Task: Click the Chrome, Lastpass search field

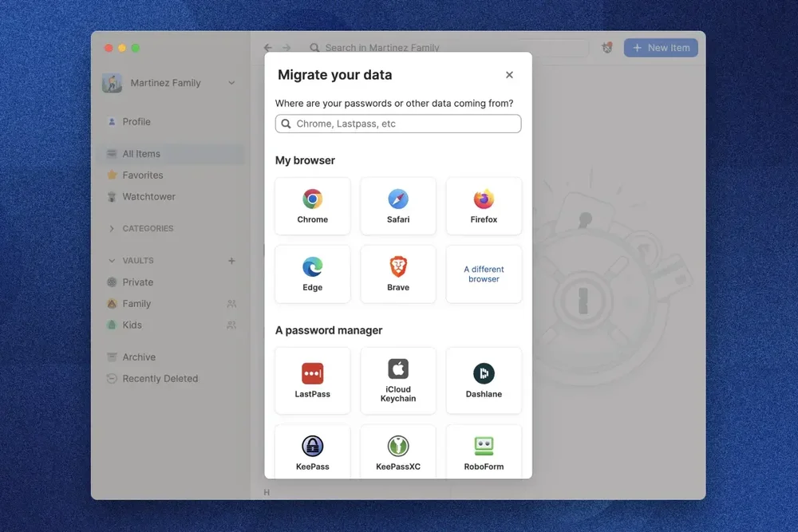Action: point(398,124)
